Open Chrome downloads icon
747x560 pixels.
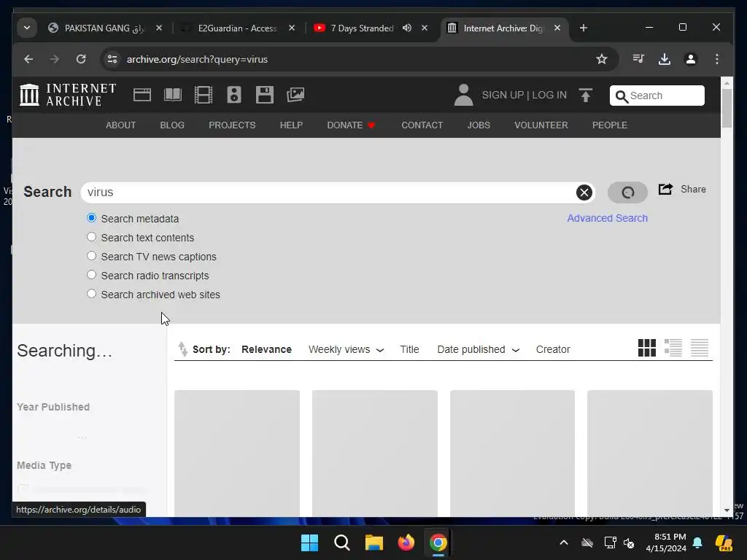click(x=664, y=59)
